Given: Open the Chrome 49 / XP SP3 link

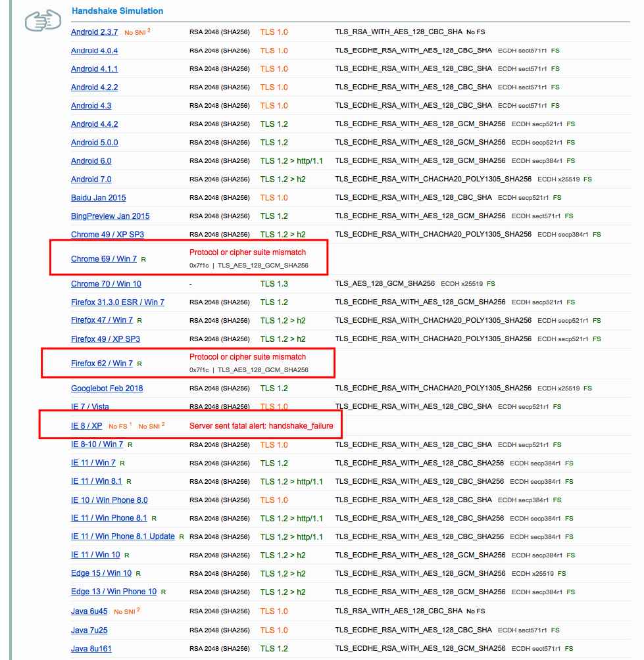Looking at the screenshot, I should (x=107, y=235).
